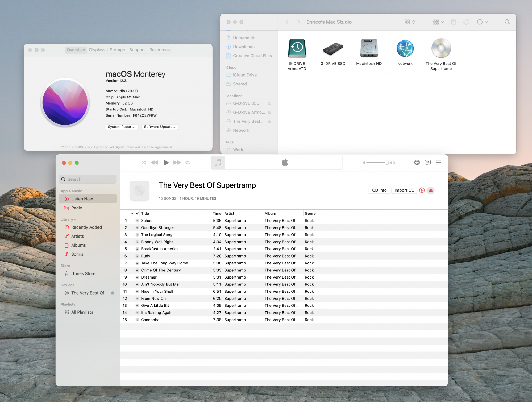This screenshot has height=402, width=532.
Task: Click the Import CD button
Action: [x=404, y=190]
